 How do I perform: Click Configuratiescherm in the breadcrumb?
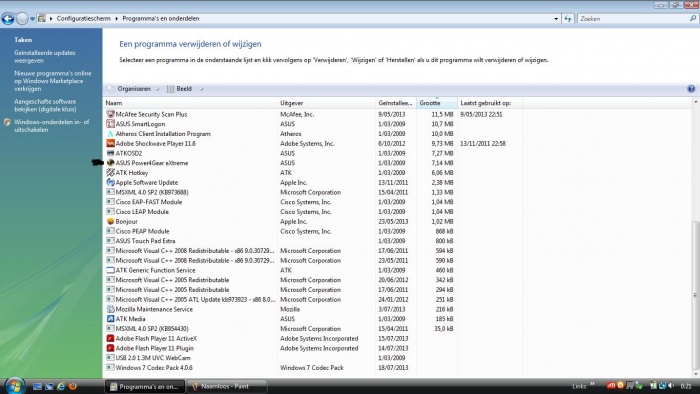pos(83,19)
